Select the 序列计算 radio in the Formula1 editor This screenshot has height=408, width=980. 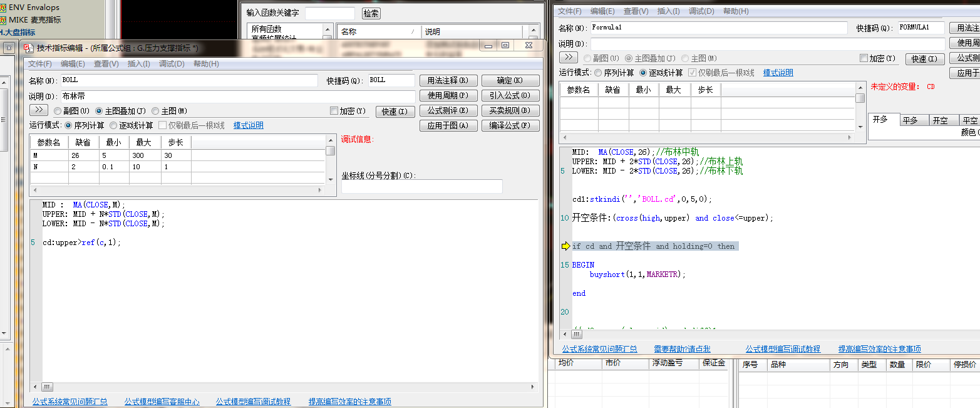(x=599, y=73)
